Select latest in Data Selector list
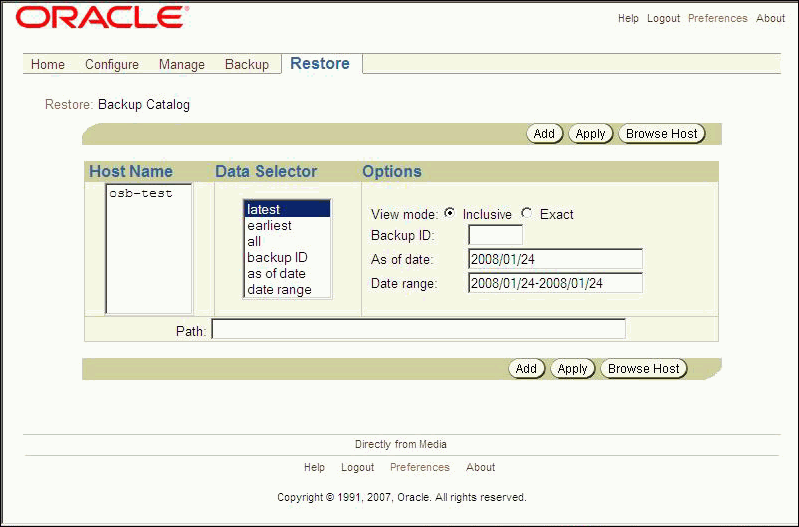Viewport: 799px width, 527px height. 287,209
